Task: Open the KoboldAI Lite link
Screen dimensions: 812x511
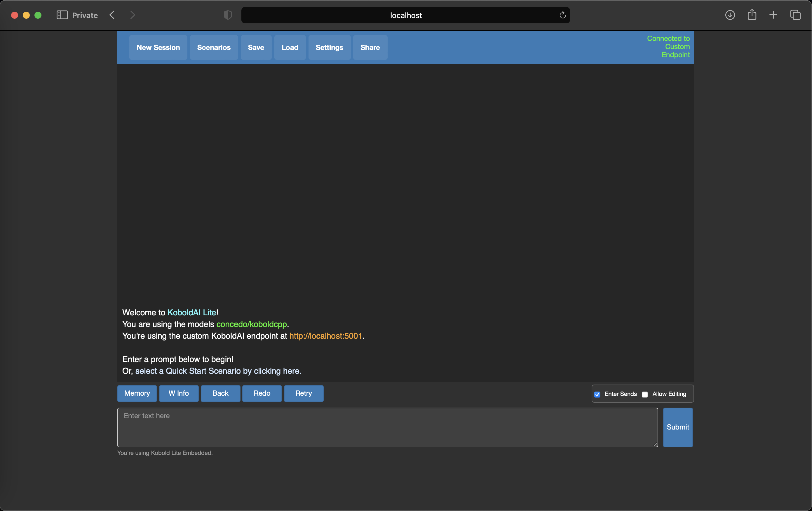Action: click(192, 313)
